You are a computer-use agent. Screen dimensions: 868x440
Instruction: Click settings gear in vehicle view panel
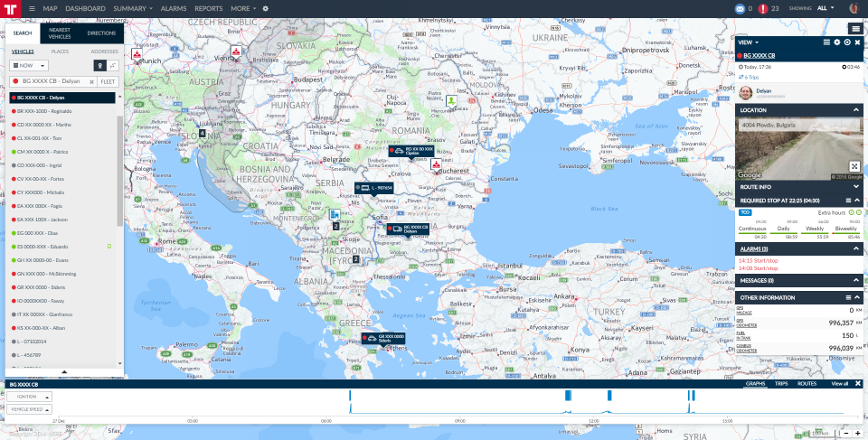click(x=836, y=42)
